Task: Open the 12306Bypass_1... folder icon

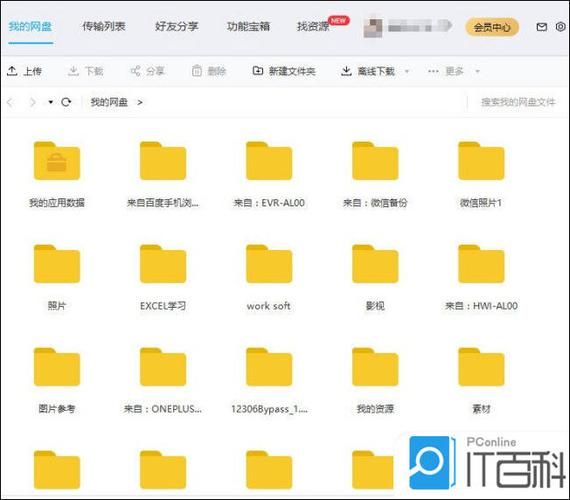Action: 269,367
